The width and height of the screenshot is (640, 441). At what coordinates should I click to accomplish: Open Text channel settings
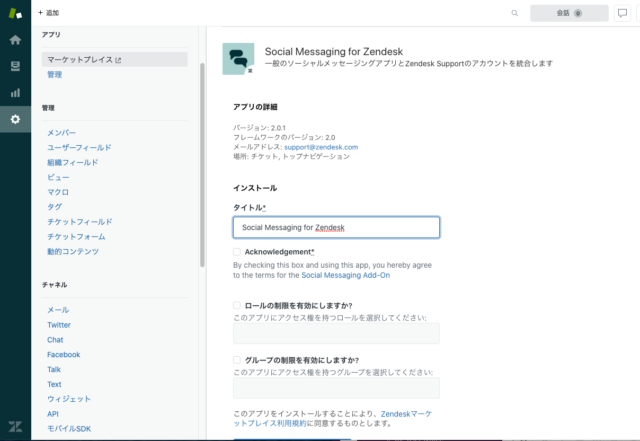[54, 384]
